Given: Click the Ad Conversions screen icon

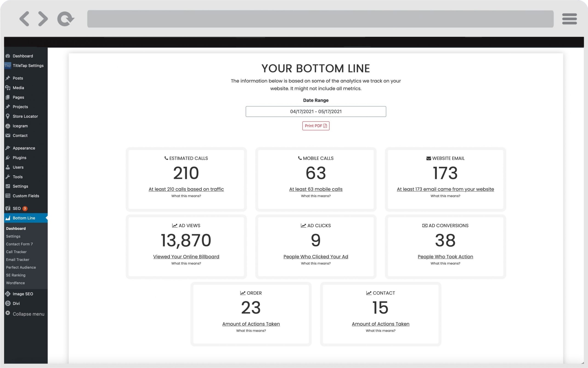Looking at the screenshot, I should pos(424,225).
